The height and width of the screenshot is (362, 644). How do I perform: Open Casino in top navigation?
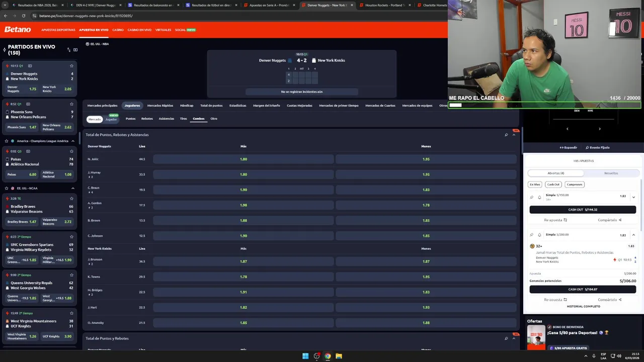118,30
